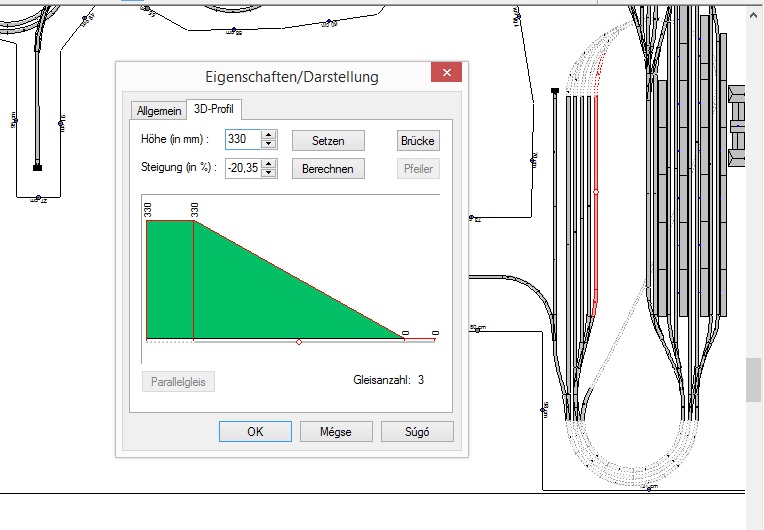The image size is (764, 530).
Task: Confirm the dialog with OK
Action: coord(255,432)
